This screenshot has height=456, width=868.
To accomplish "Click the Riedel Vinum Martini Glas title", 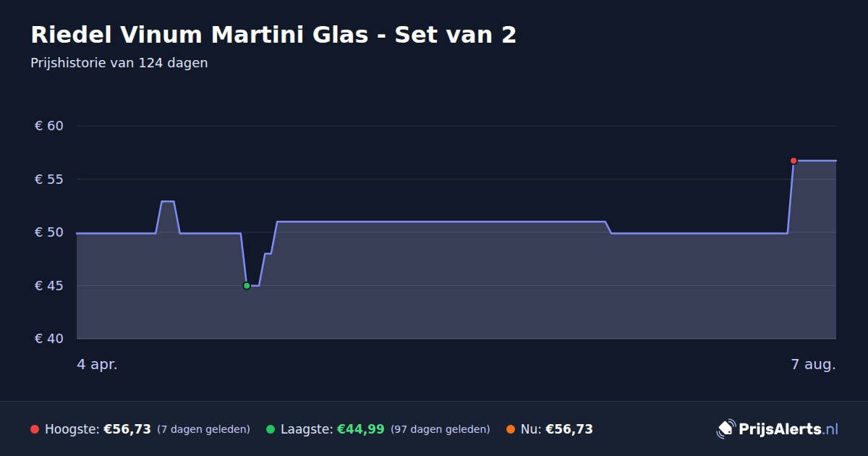I will point(273,35).
